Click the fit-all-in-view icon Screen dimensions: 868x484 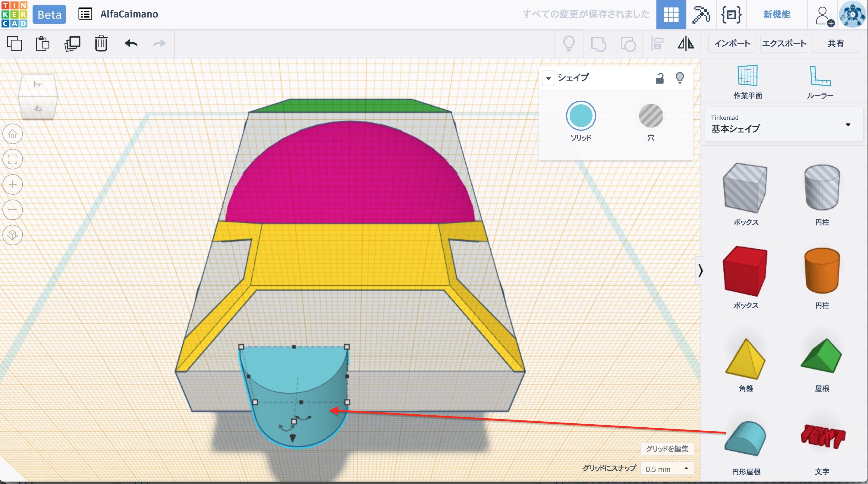(x=13, y=159)
